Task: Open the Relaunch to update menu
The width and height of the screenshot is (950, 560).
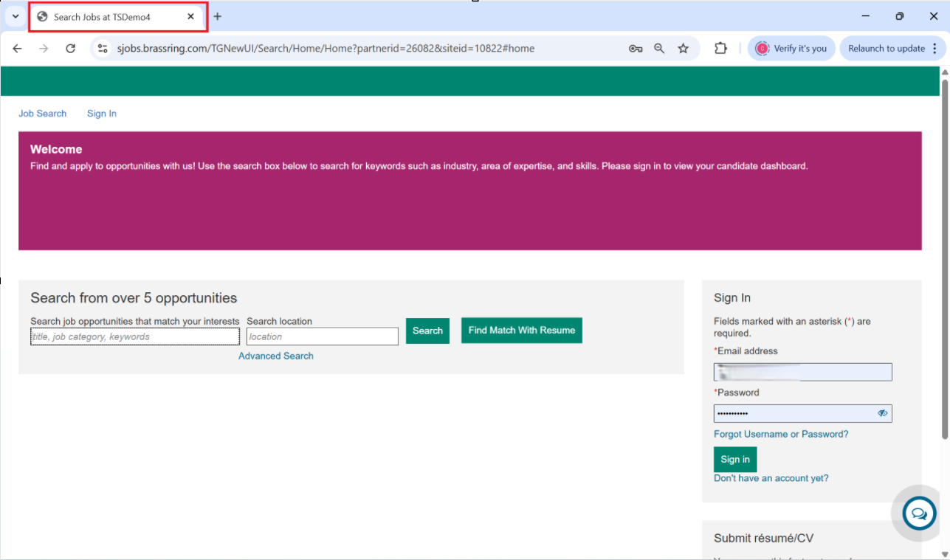Action: click(892, 49)
